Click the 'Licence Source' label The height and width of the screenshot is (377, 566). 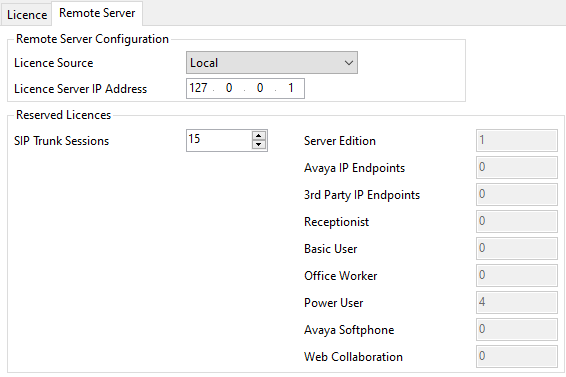53,63
